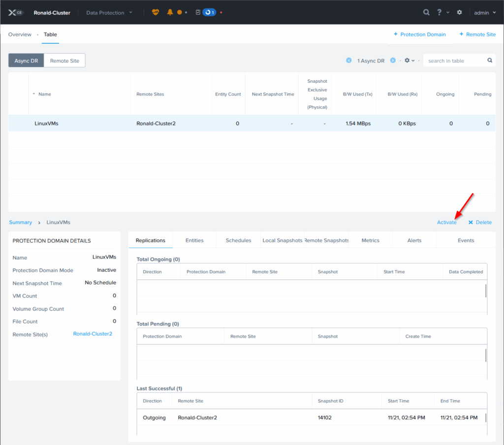Image resolution: width=504 pixels, height=445 pixels.
Task: Select the Async DR toggle button
Action: (26, 61)
